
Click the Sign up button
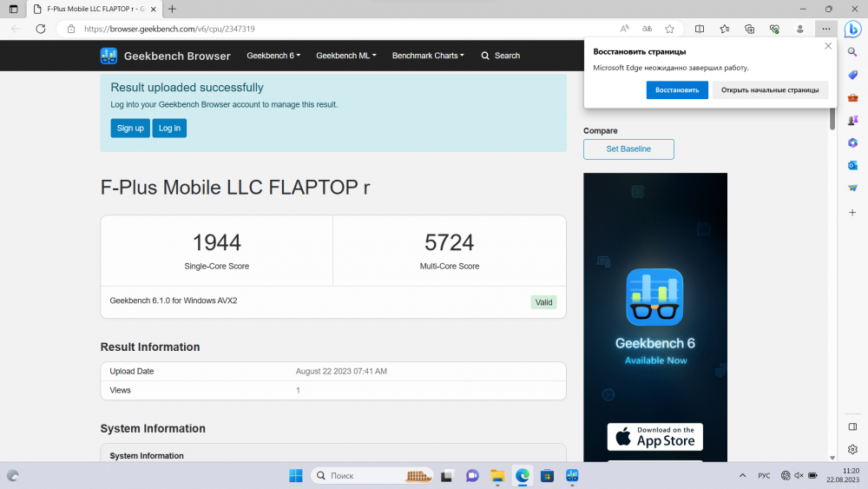click(x=130, y=128)
